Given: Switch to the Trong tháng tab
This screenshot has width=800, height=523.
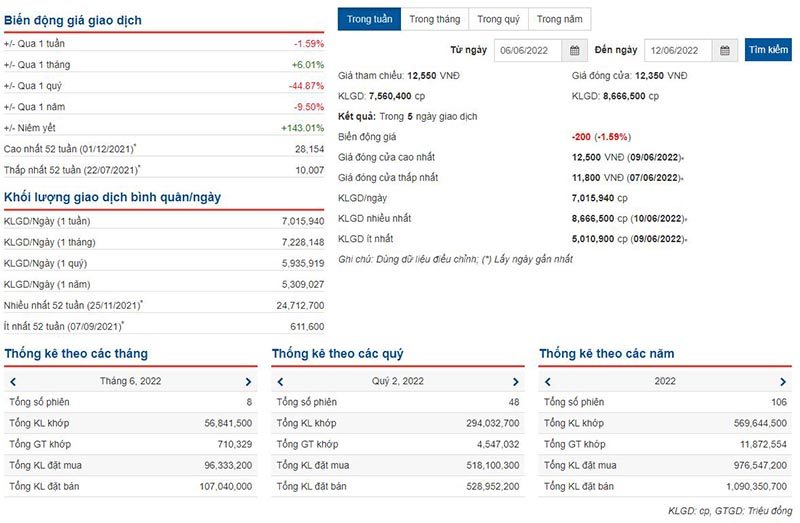Looking at the screenshot, I should 434,19.
